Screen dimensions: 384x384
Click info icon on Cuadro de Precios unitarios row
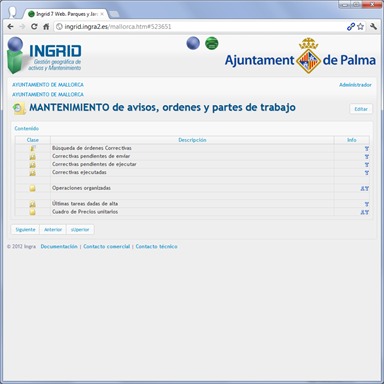pyautogui.click(x=364, y=212)
